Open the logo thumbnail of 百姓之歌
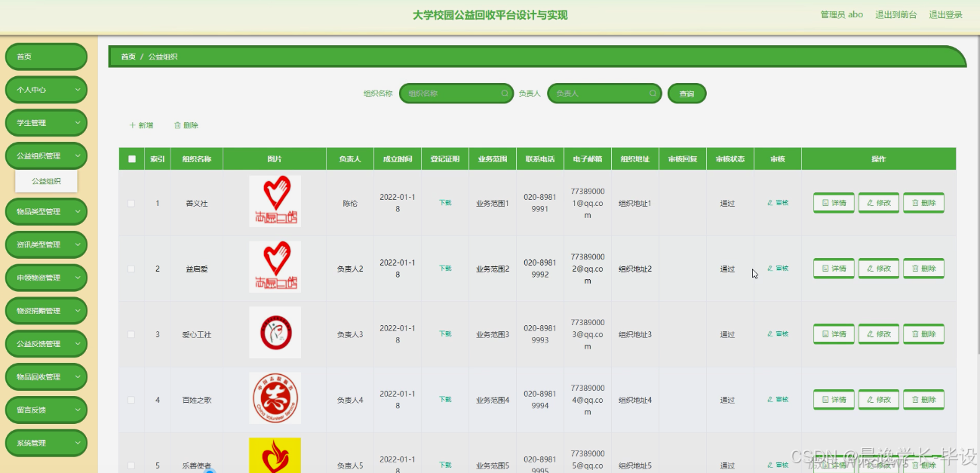980x473 pixels. 275,398
